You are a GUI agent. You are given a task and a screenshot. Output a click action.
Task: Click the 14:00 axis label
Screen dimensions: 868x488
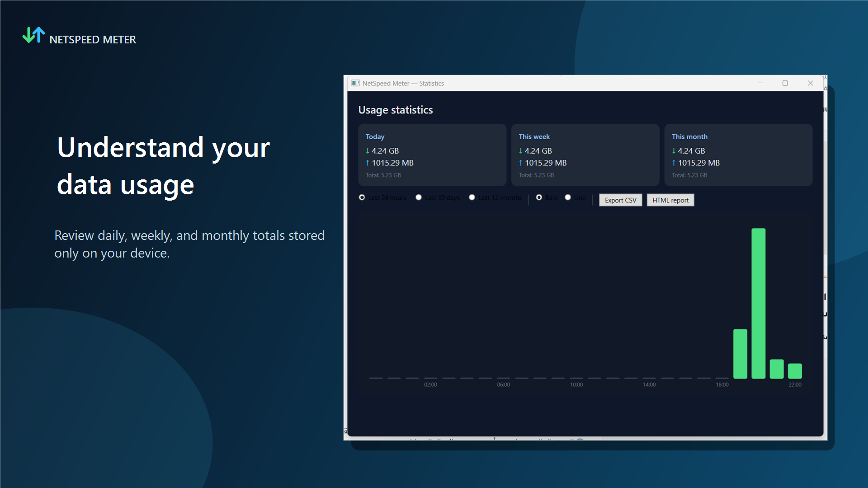[x=649, y=385]
